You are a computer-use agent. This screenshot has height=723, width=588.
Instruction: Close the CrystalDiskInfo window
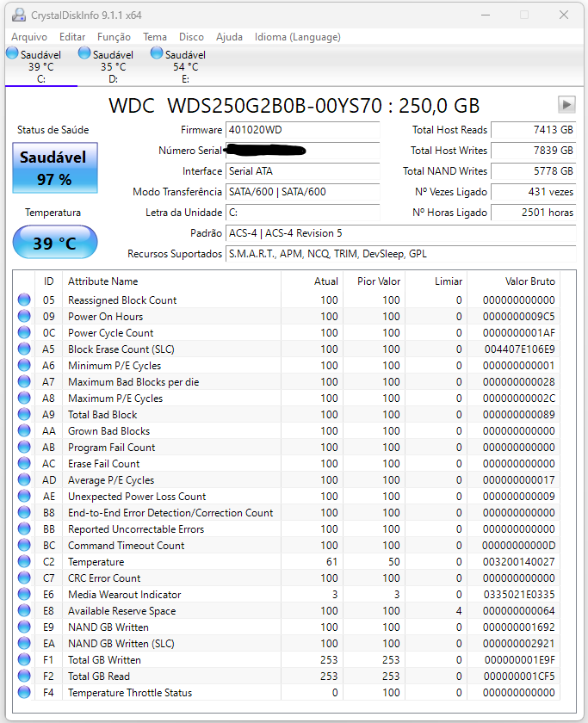point(564,15)
